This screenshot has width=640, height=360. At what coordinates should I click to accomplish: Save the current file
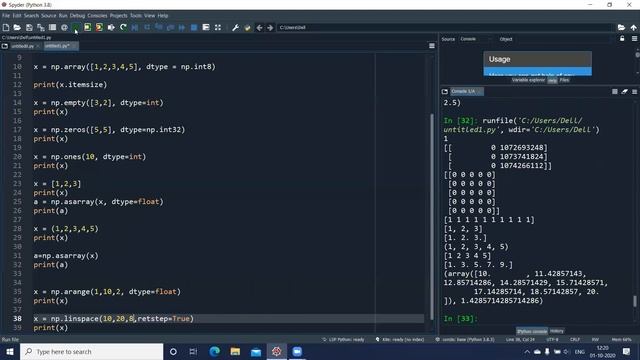click(x=29, y=27)
